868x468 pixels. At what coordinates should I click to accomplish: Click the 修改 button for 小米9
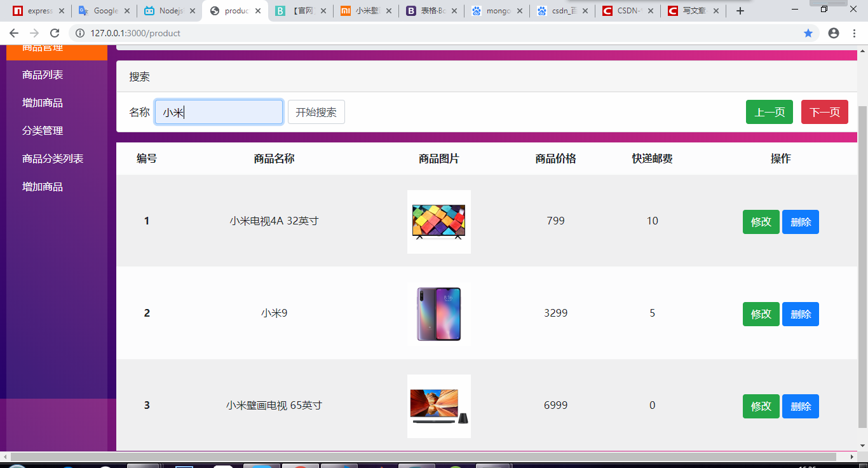click(761, 313)
